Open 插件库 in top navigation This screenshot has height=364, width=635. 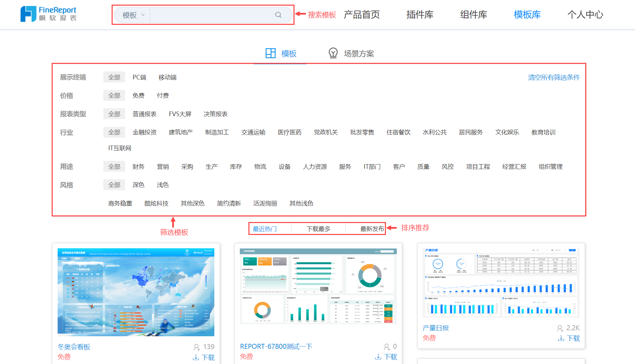420,15
